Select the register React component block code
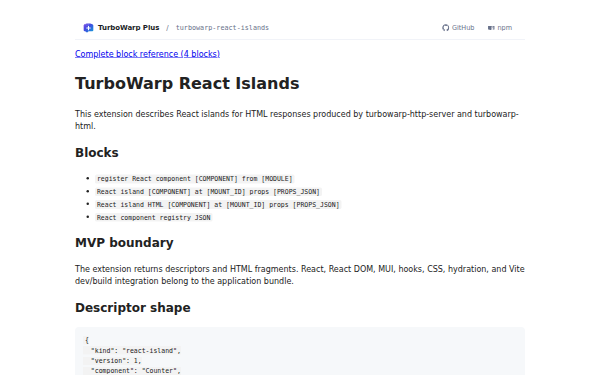600x375 pixels. 194,179
